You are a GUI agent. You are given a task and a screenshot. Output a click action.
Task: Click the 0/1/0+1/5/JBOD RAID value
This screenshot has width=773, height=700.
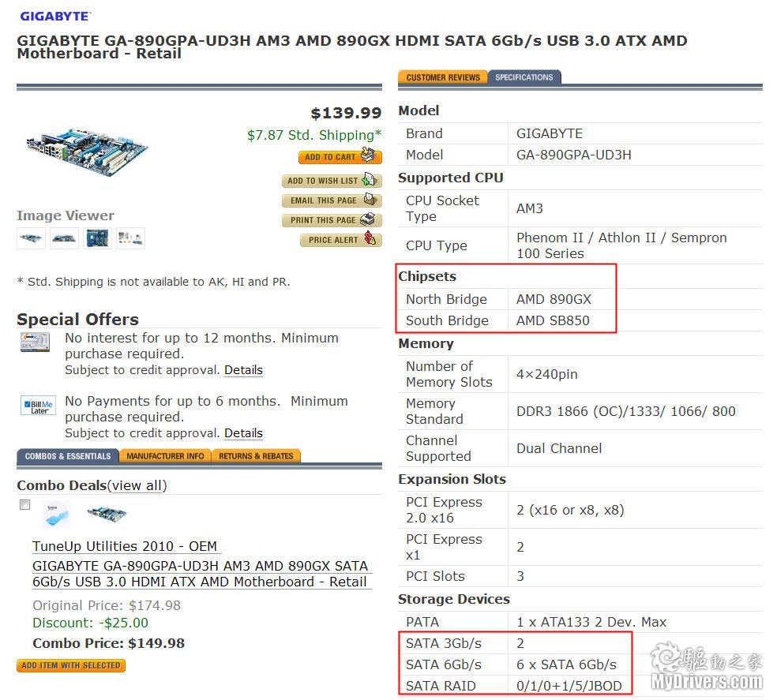coord(569,687)
